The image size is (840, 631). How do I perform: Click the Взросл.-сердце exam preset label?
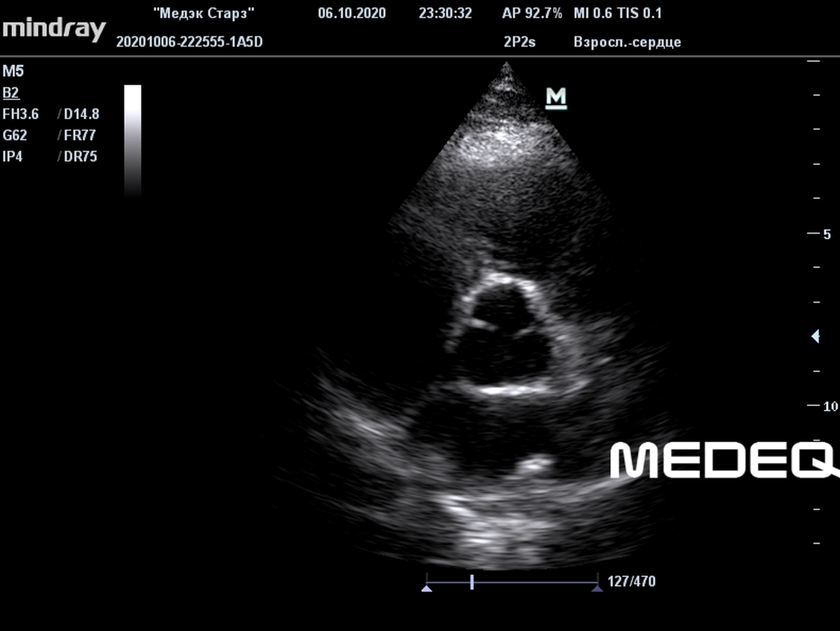(x=627, y=42)
